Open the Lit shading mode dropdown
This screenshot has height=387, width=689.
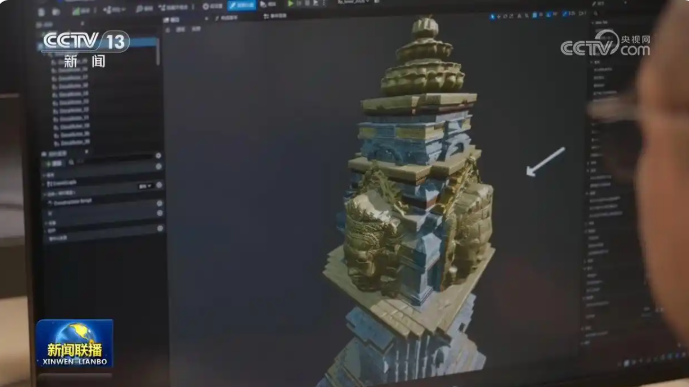point(196,29)
